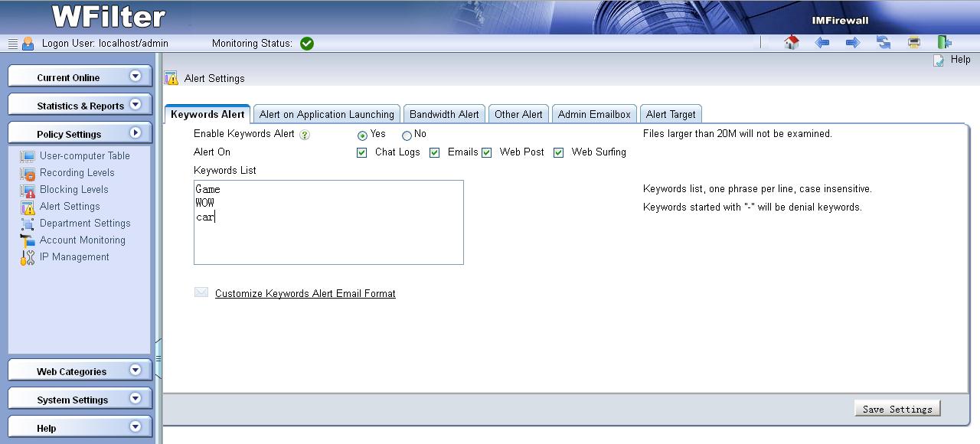
Task: Click inside the Keywords List text area
Action: point(328,237)
